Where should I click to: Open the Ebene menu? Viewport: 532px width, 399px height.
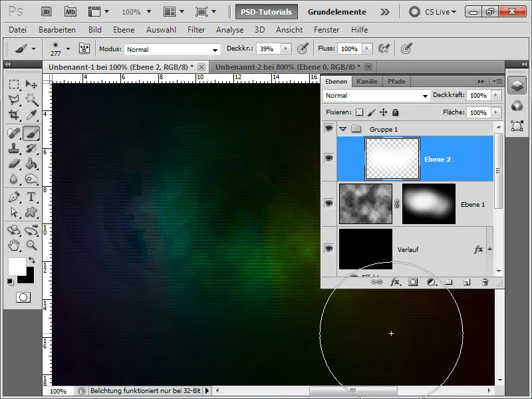pos(124,30)
